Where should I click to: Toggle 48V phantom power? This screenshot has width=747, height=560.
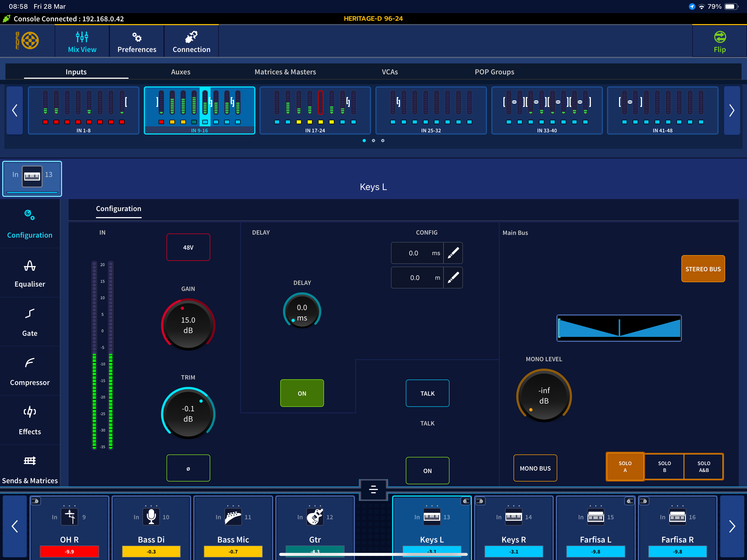188,247
